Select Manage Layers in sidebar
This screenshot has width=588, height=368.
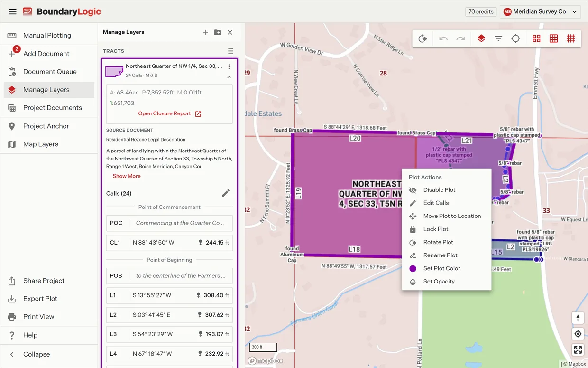(x=49, y=90)
